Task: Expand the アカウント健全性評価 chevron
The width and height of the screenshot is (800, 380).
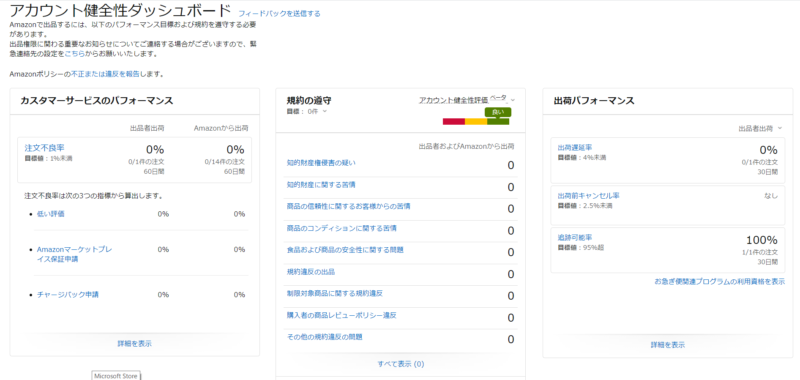Action: (x=513, y=100)
